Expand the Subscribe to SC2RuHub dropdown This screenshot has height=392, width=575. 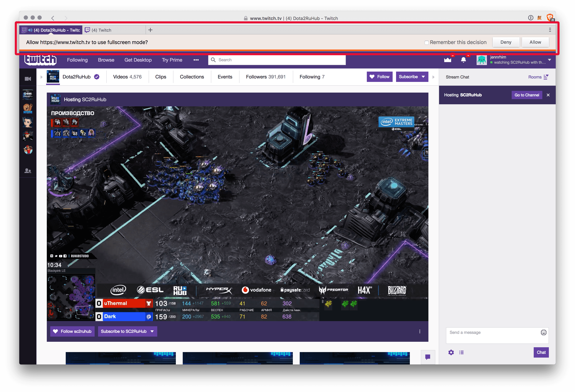151,331
